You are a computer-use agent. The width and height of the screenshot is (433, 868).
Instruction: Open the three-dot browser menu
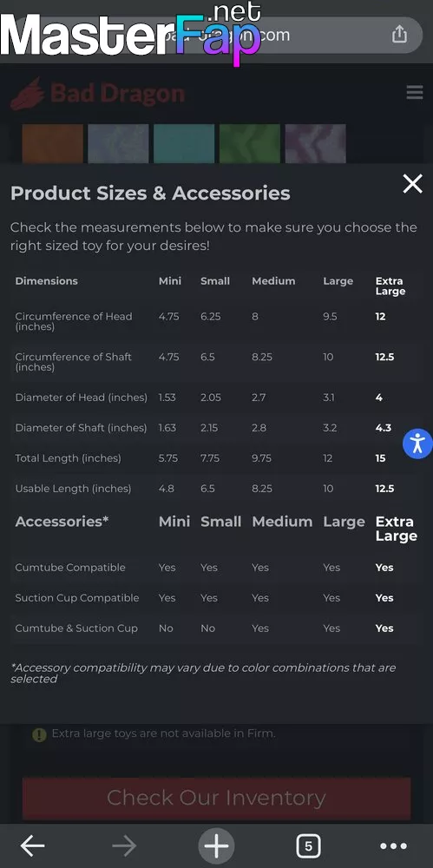(x=393, y=845)
